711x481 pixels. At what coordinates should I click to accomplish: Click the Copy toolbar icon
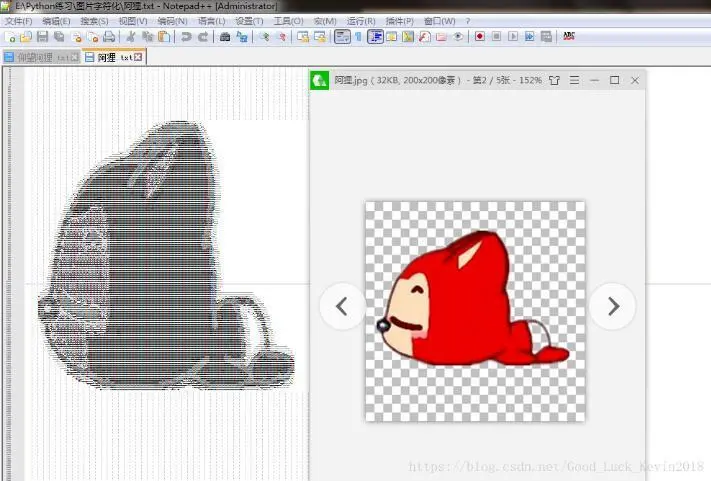click(147, 37)
